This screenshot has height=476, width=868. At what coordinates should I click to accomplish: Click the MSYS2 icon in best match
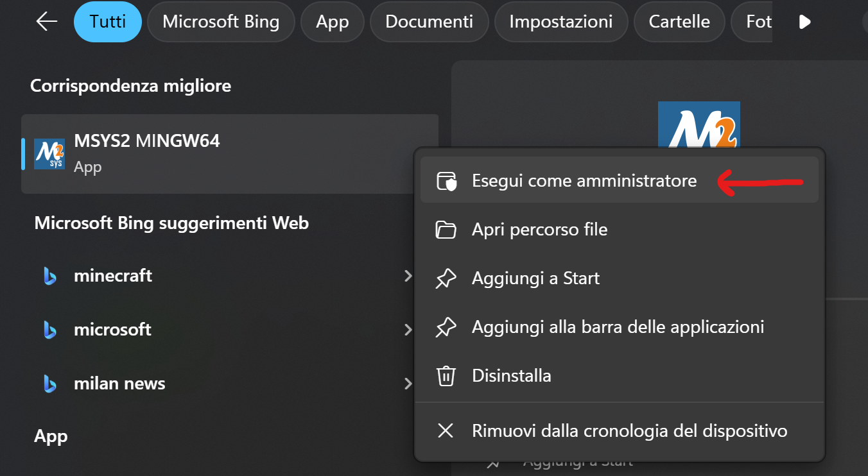pyautogui.click(x=49, y=154)
